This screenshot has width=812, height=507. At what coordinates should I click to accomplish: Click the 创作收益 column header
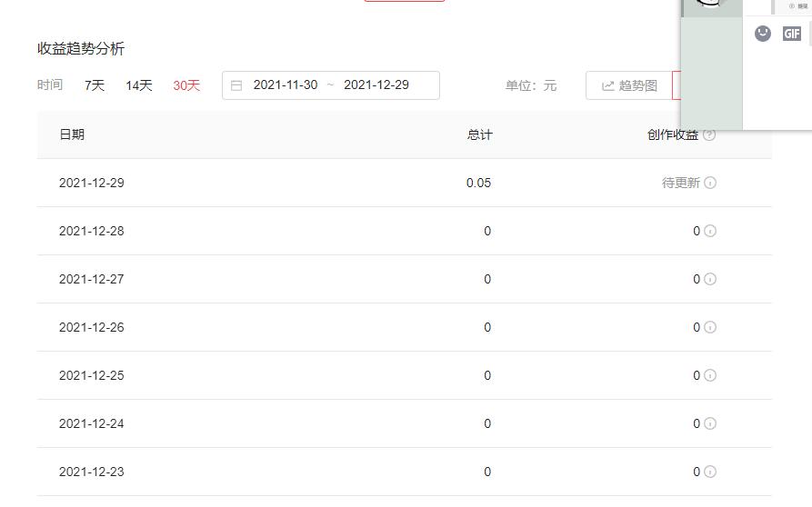(x=673, y=134)
